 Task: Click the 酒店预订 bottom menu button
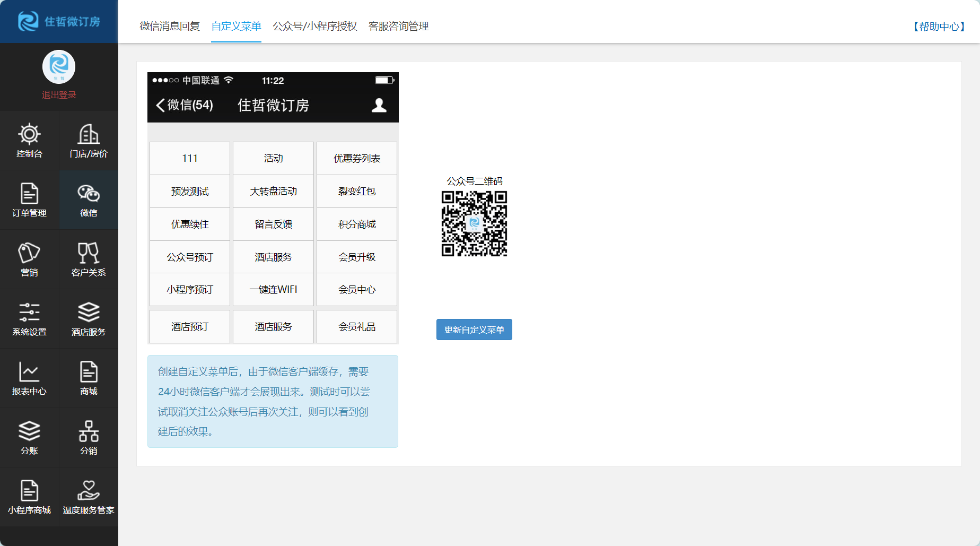[190, 326]
